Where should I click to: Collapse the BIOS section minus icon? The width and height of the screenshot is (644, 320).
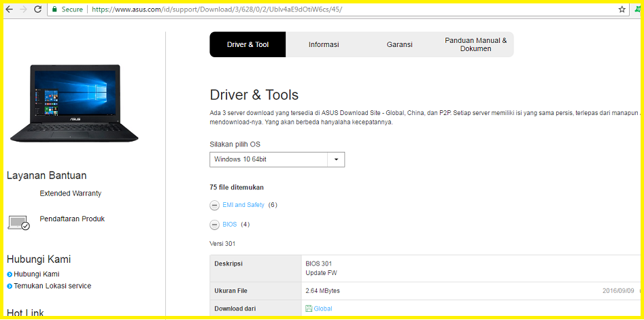(214, 225)
